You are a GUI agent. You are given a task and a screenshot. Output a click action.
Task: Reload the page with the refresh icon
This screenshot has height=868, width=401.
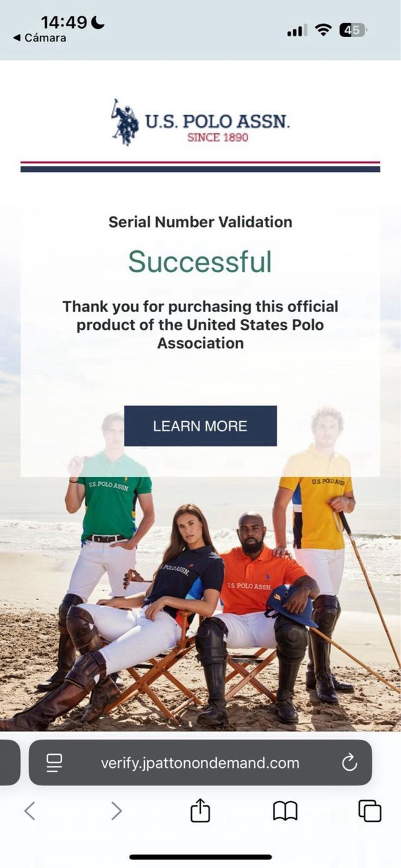point(349,762)
